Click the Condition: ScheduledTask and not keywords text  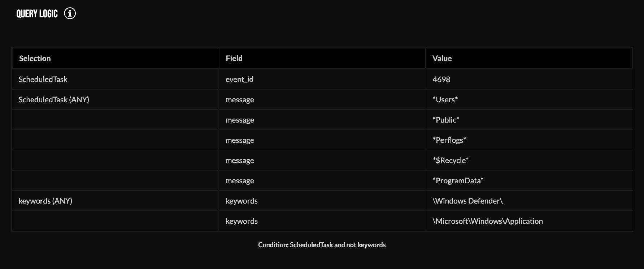(322, 245)
